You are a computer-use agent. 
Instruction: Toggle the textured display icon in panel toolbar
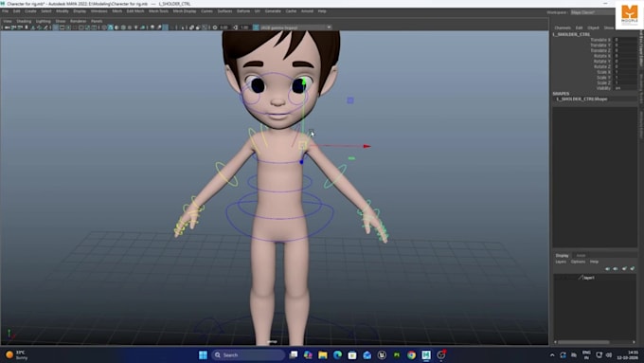pos(123,27)
